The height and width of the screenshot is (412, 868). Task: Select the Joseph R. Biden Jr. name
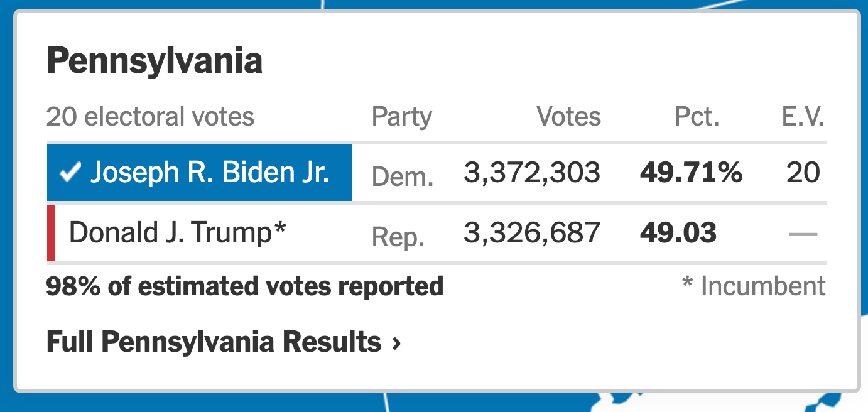[x=210, y=172]
